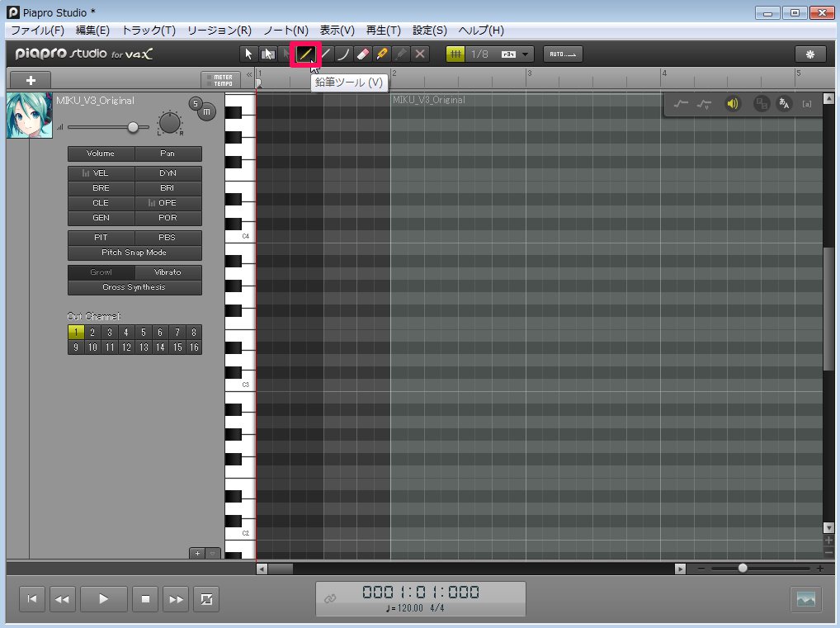The height and width of the screenshot is (628, 840).
Task: Select the OPE parameter
Action: coord(168,203)
